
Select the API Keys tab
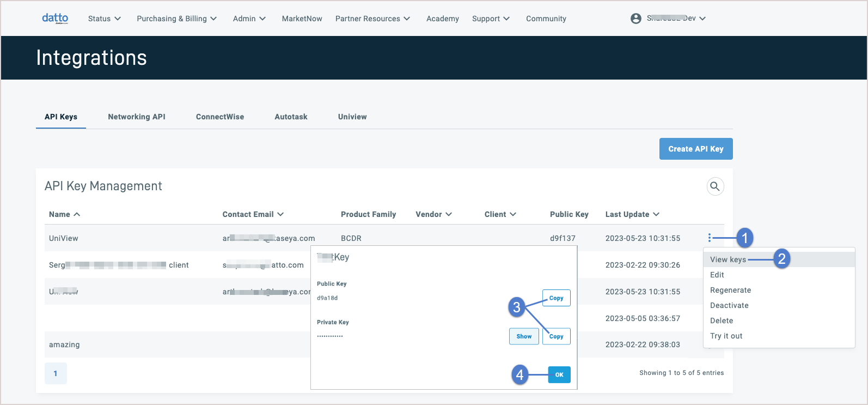tap(61, 117)
